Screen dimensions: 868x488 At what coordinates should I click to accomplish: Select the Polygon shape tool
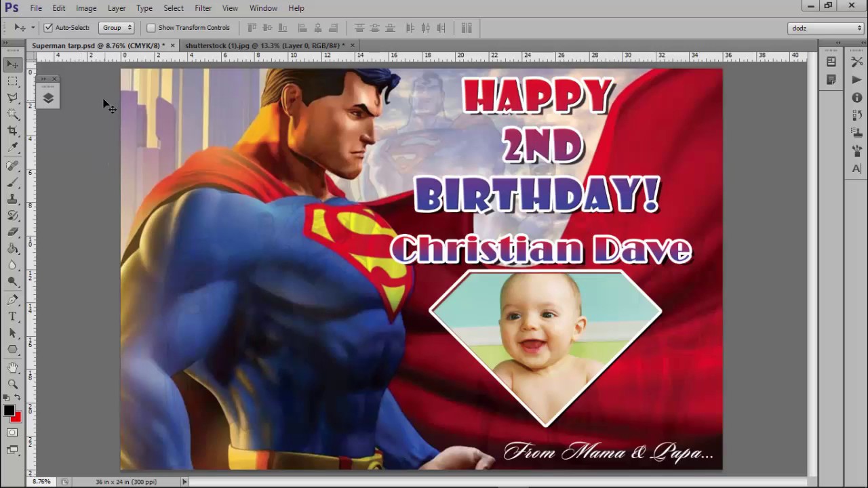pyautogui.click(x=12, y=350)
